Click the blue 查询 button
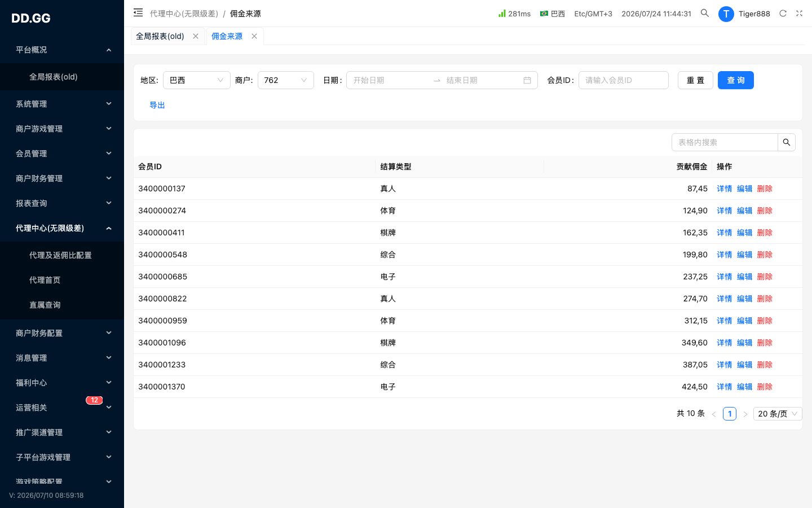This screenshot has height=508, width=812. tap(736, 80)
